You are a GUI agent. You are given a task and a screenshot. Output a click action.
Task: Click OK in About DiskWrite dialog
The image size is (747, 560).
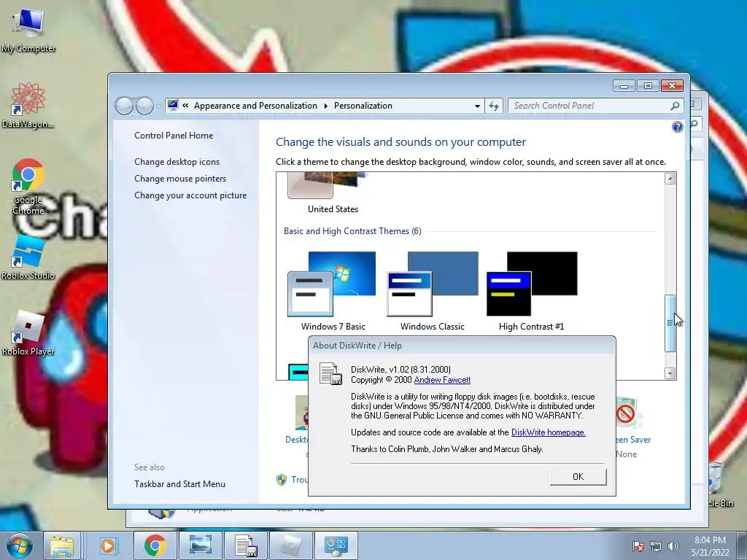[x=578, y=477]
